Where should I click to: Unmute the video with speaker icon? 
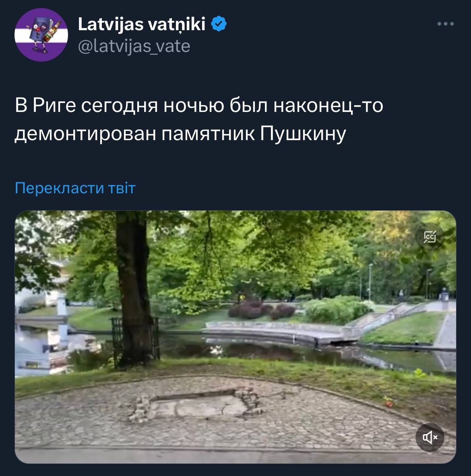pyautogui.click(x=430, y=437)
